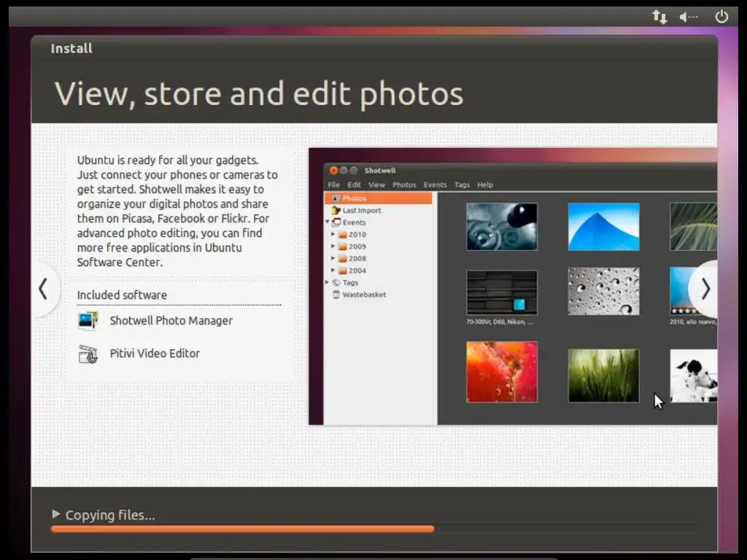
Task: Click the Events icon in sidebar
Action: [x=336, y=222]
